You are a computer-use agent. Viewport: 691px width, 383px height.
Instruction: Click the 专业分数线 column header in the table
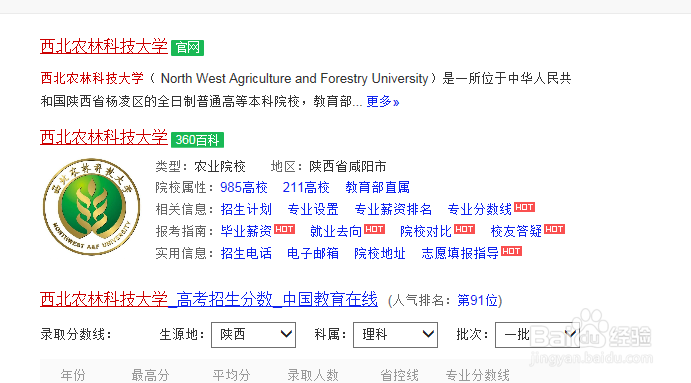478,375
